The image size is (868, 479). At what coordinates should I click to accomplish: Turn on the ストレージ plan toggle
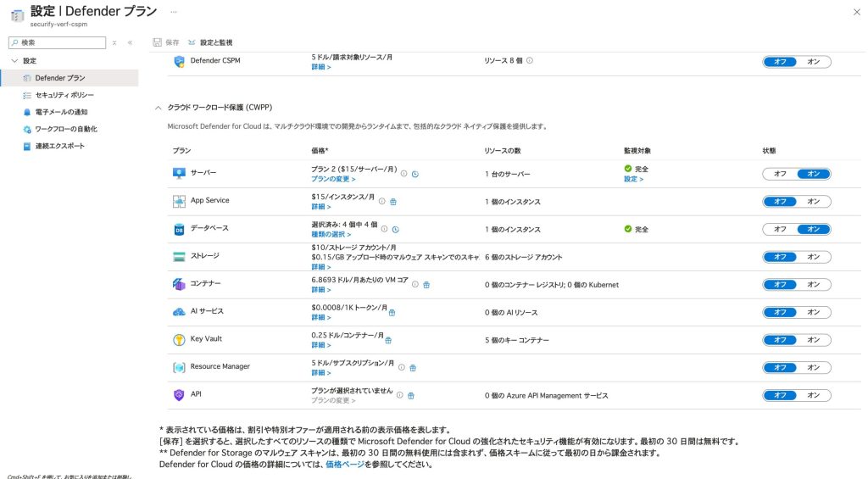click(x=813, y=257)
